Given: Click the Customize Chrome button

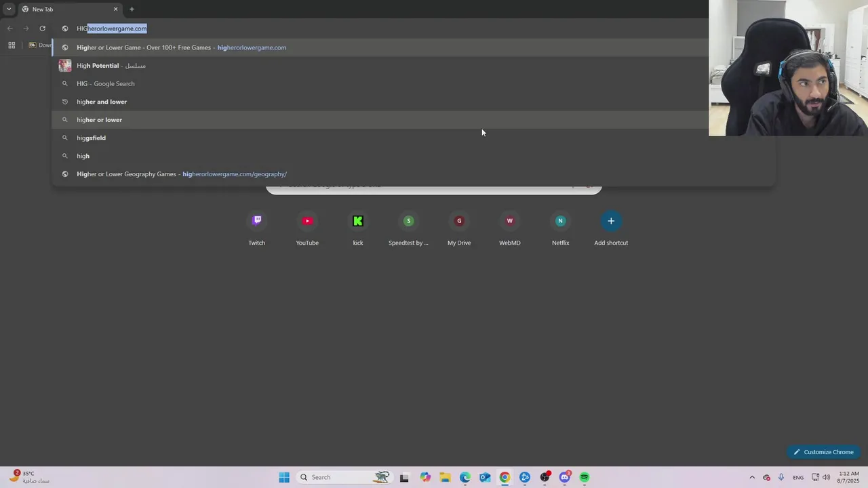Looking at the screenshot, I should click(823, 452).
